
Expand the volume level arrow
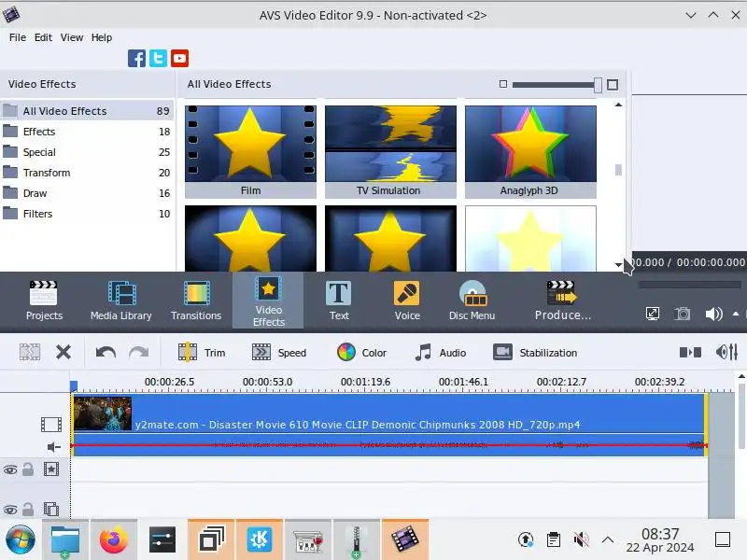736,314
